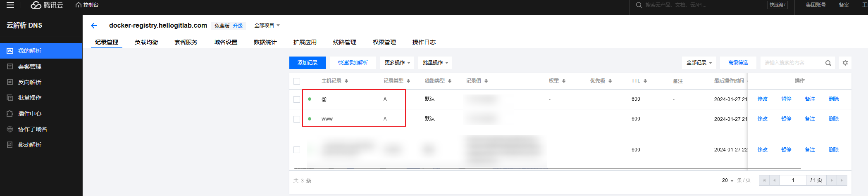Open the 控制台 console home
Viewport: 868px width, 196px height.
click(87, 5)
